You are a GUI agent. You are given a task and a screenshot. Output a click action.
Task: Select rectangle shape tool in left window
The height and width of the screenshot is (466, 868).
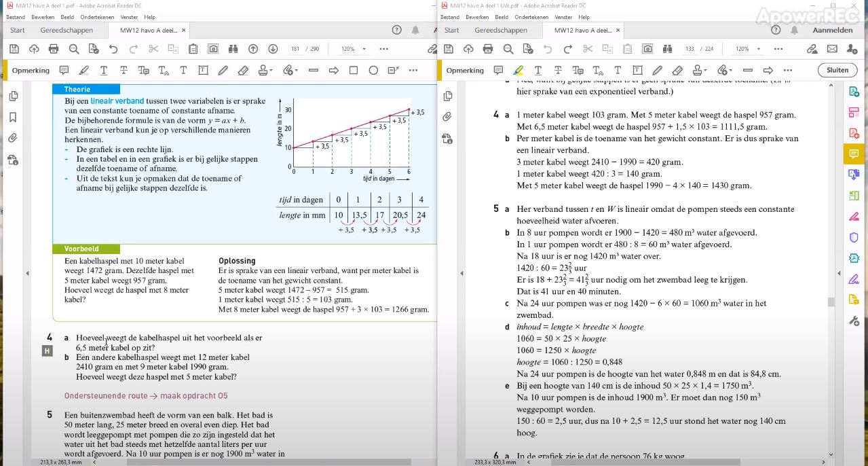[x=354, y=70]
